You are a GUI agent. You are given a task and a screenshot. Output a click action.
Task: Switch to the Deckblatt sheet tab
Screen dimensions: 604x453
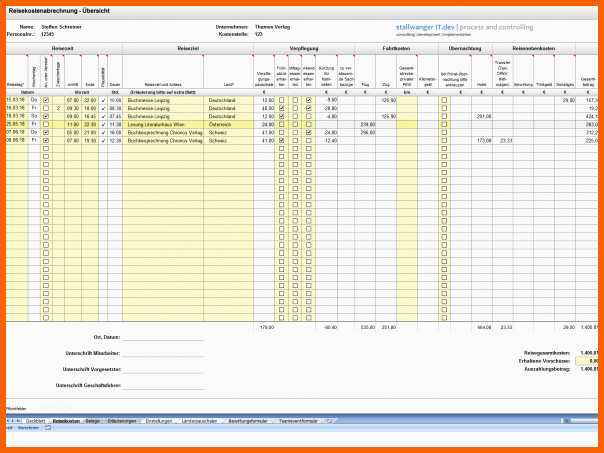click(x=35, y=421)
